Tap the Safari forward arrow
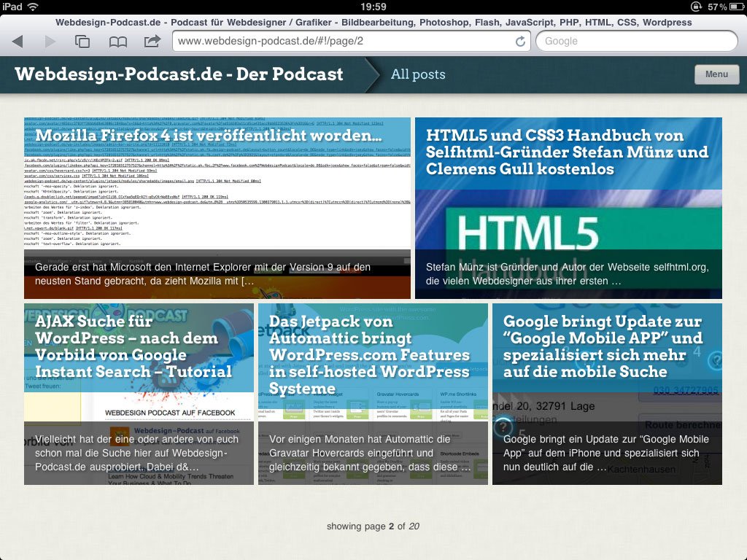This screenshot has height=560, width=747. (50, 42)
